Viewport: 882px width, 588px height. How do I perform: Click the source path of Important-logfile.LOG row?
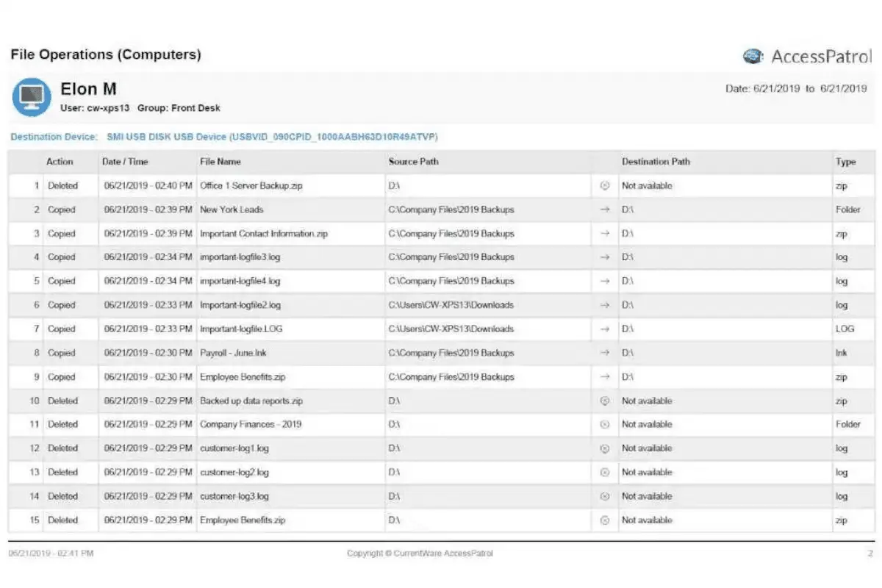click(x=451, y=329)
